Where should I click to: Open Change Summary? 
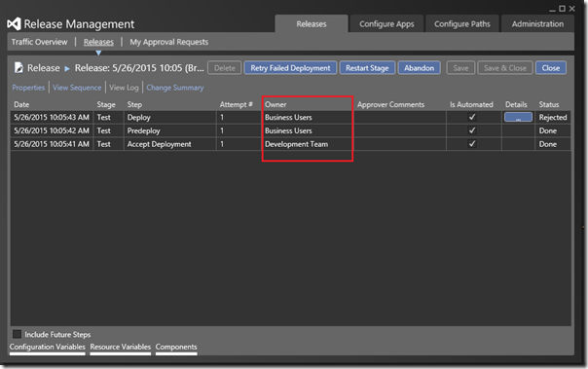coord(175,88)
